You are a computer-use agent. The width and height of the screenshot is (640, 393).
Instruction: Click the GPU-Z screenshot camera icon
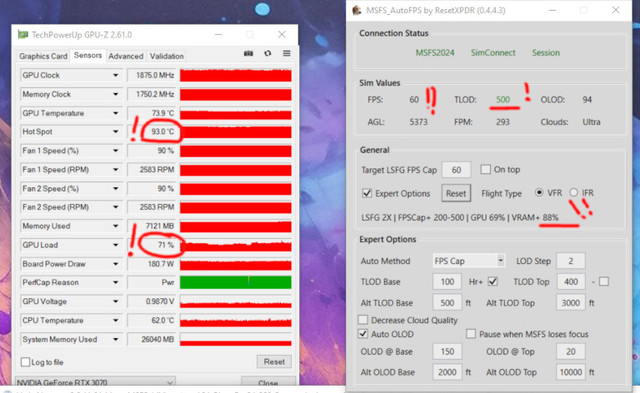click(248, 53)
